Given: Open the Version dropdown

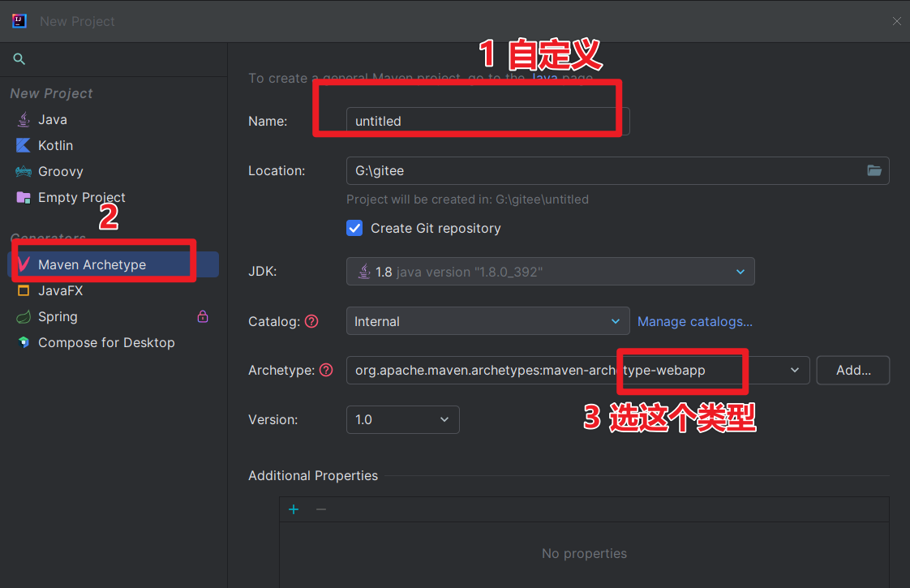Looking at the screenshot, I should 403,419.
